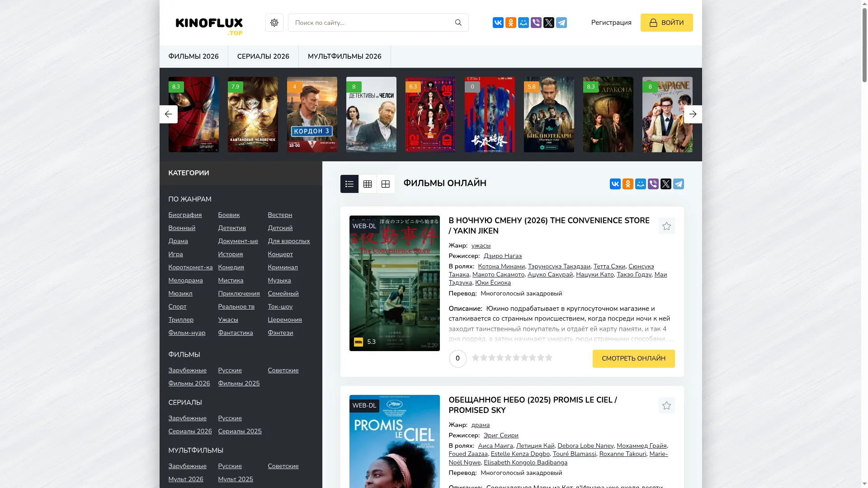Share via Moi Mir icon beside Фильмы онлайн

(x=641, y=184)
